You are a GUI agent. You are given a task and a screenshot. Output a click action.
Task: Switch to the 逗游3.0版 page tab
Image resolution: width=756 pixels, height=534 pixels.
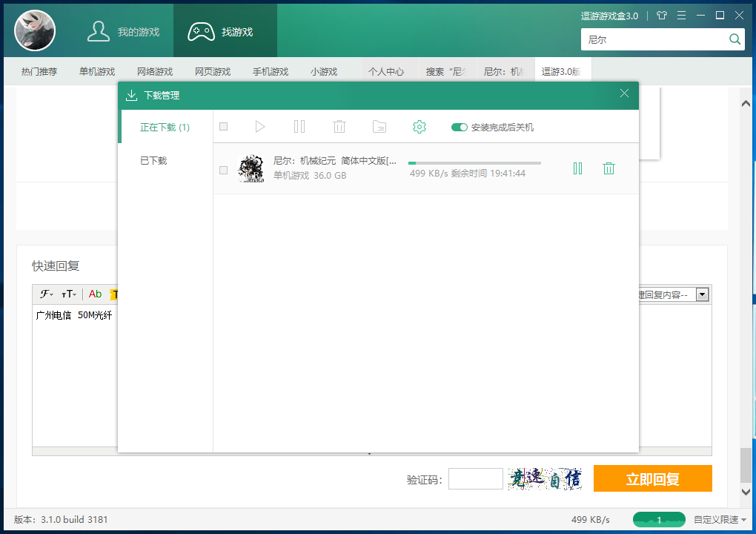[563, 71]
